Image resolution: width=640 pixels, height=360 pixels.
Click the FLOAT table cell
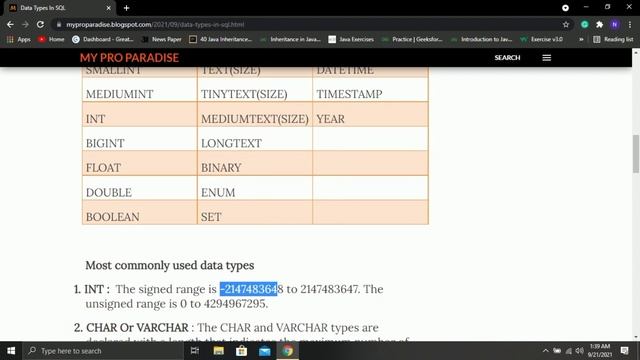[140, 163]
